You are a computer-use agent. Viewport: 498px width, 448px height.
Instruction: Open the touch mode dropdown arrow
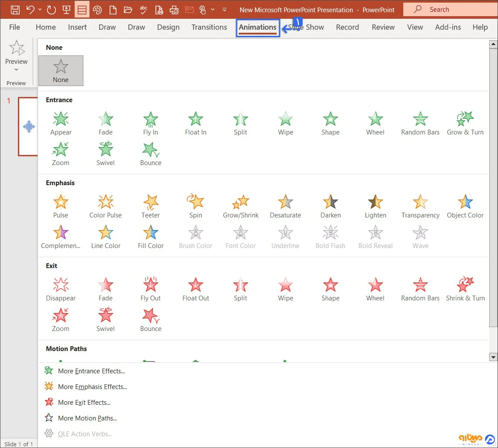tap(213, 10)
